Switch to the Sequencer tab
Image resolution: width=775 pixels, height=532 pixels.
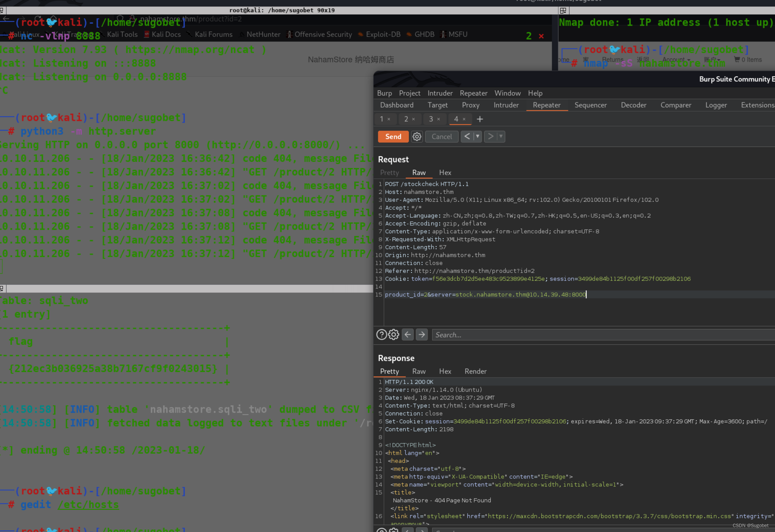(x=590, y=105)
